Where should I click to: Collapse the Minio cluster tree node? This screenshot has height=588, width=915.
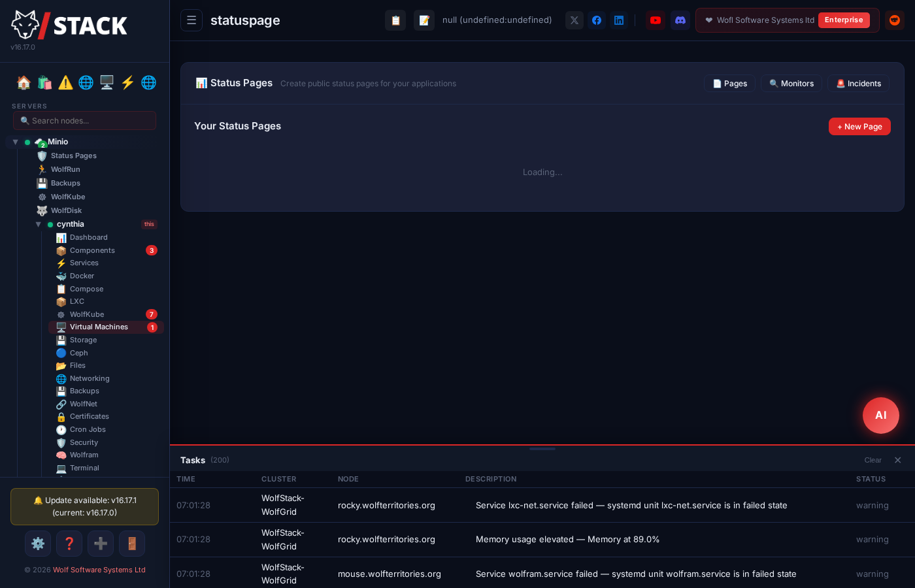click(x=15, y=142)
